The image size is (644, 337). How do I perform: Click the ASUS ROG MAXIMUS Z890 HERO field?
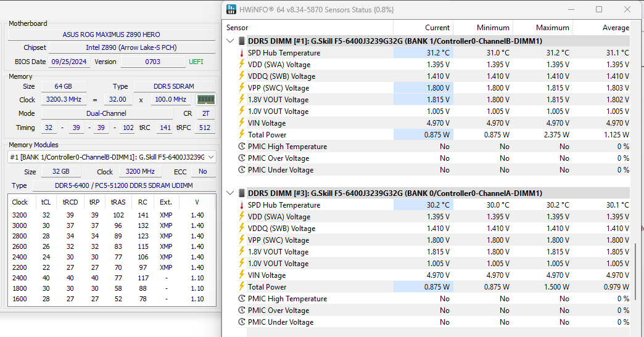111,35
